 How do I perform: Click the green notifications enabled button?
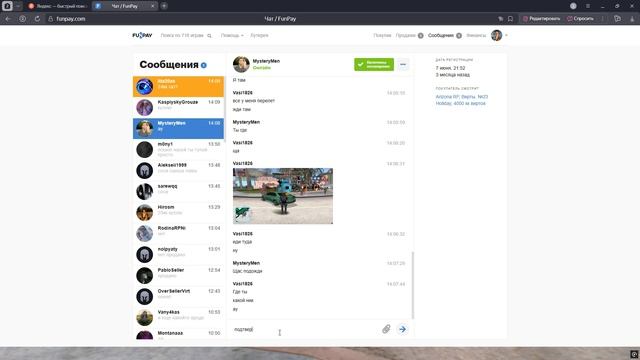tap(374, 64)
